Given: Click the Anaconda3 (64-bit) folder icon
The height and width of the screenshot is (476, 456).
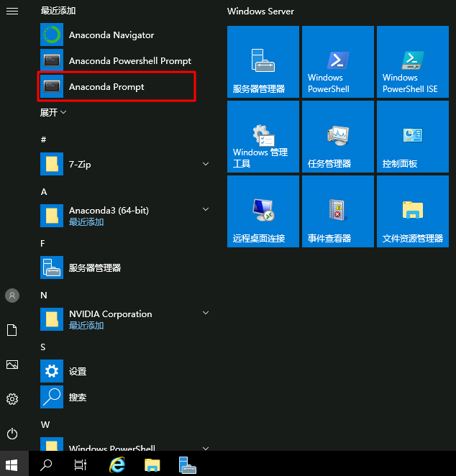Looking at the screenshot, I should click(x=52, y=216).
